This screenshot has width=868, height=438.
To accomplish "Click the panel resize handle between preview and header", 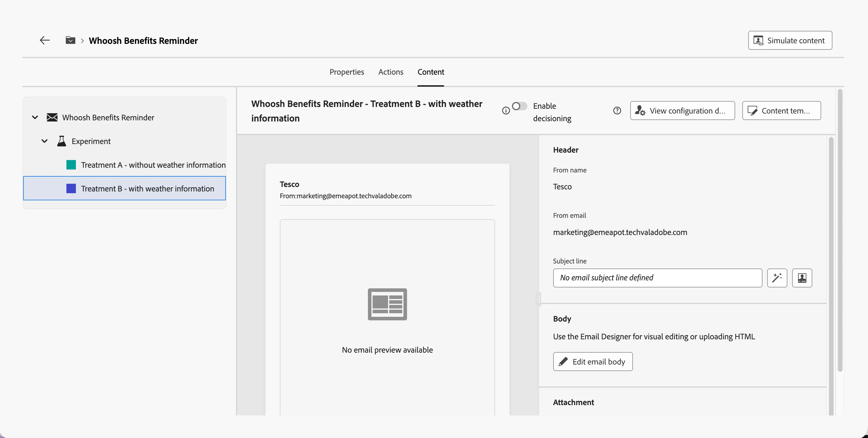I will click(538, 299).
